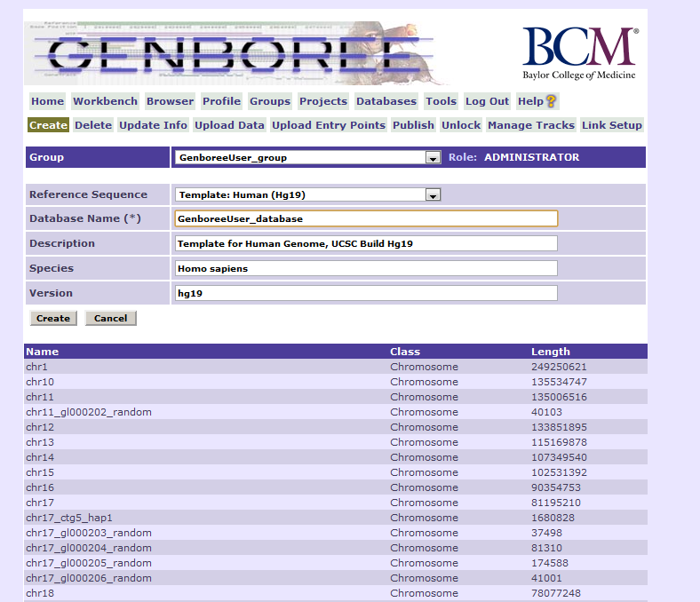Click the Help question mark icon

[x=551, y=101]
